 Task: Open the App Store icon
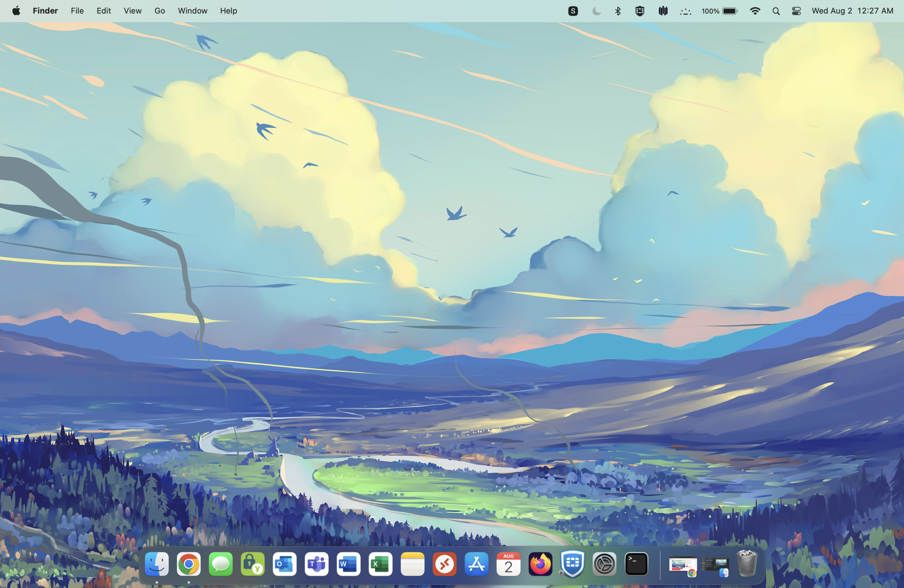tap(476, 564)
